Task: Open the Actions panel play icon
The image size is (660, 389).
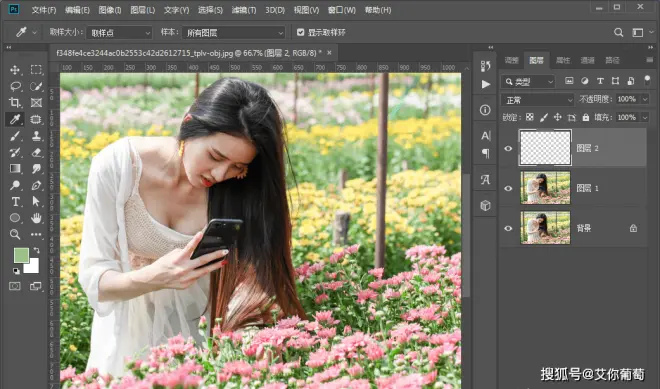Action: [485, 84]
